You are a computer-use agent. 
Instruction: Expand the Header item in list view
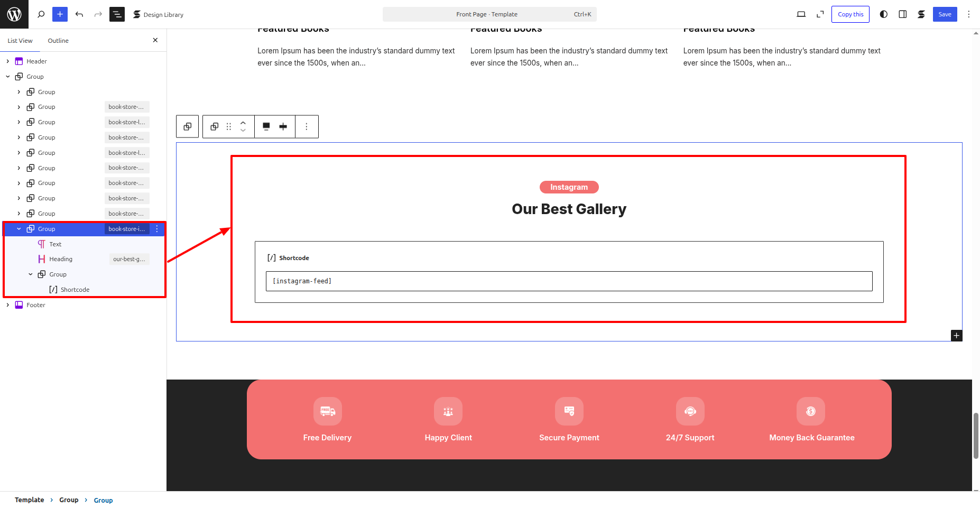click(8, 61)
